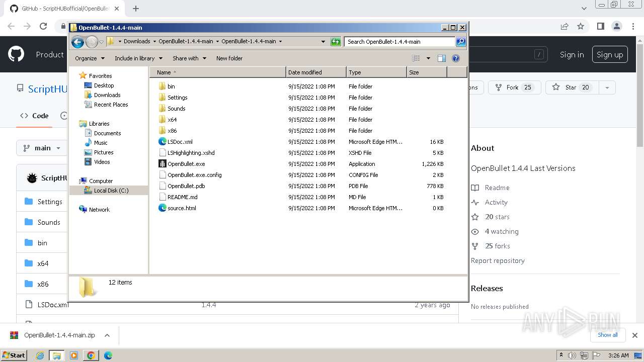The height and width of the screenshot is (362, 644).
Task: Click the Readme link in About section
Action: point(497,188)
